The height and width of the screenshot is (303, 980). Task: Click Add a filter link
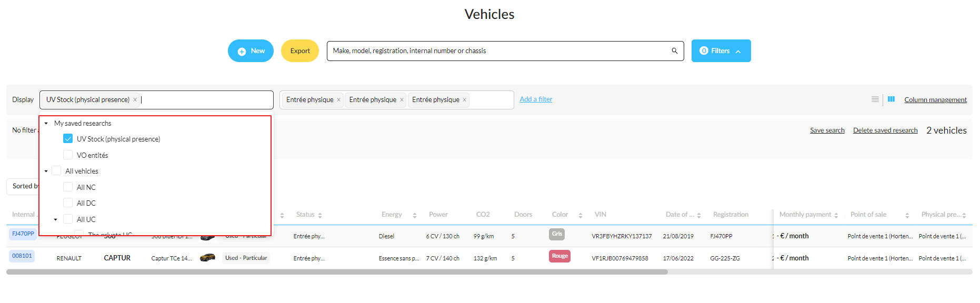536,99
